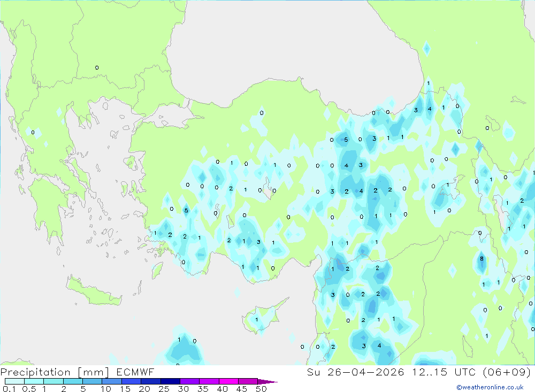Click the '25' legend scale label

164,389
